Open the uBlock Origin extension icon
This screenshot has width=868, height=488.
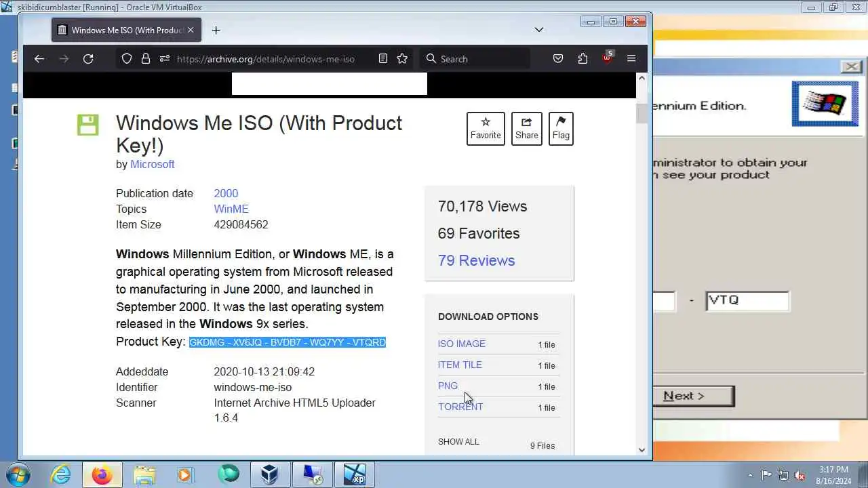click(607, 58)
